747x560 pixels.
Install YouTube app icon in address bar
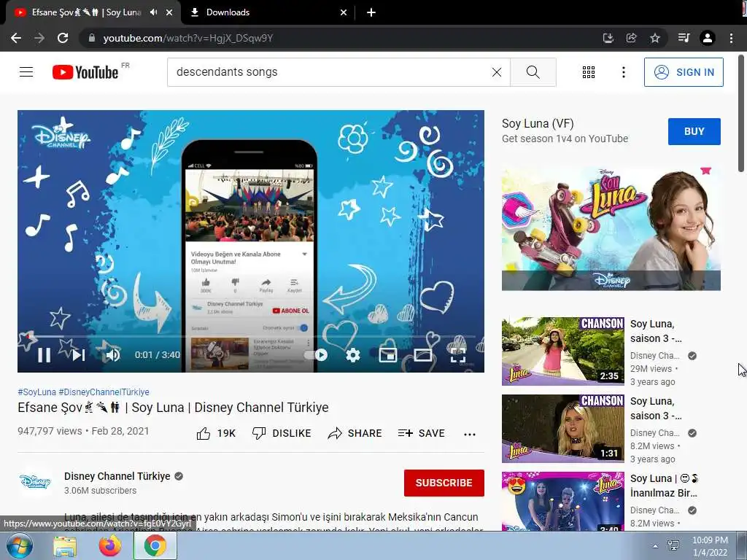608,38
